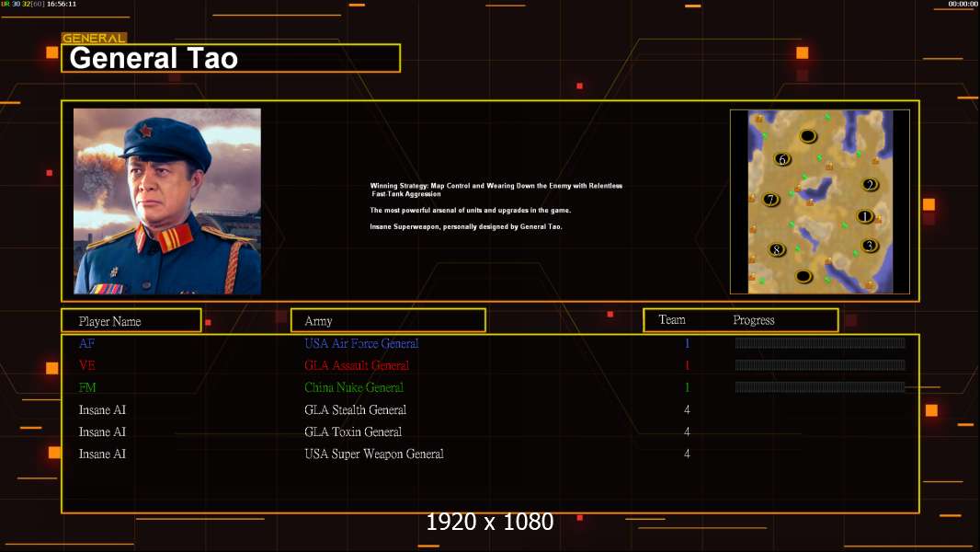Click the Progress column header
The width and height of the screenshot is (980, 552).
tap(754, 320)
